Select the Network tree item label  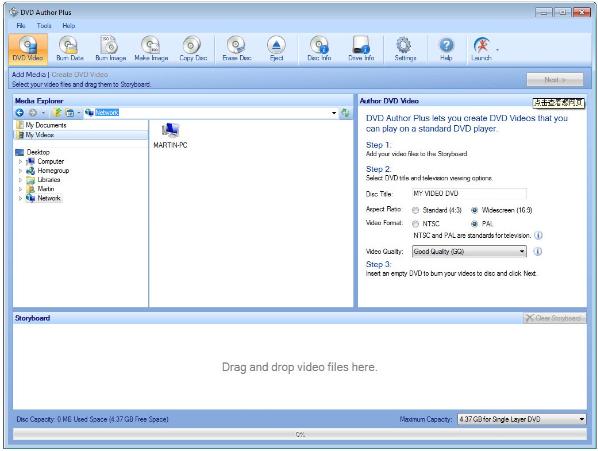pos(49,198)
